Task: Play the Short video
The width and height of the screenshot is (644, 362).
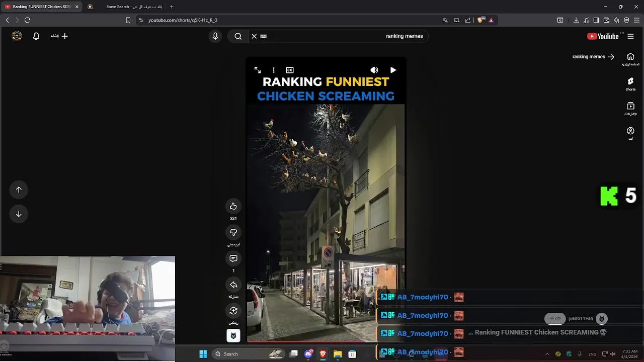Action: tap(393, 70)
